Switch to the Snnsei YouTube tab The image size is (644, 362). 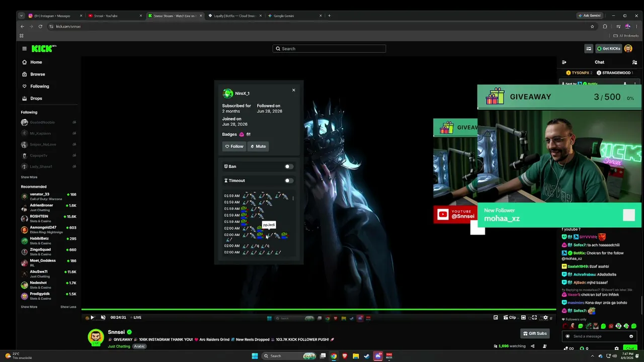115,16
